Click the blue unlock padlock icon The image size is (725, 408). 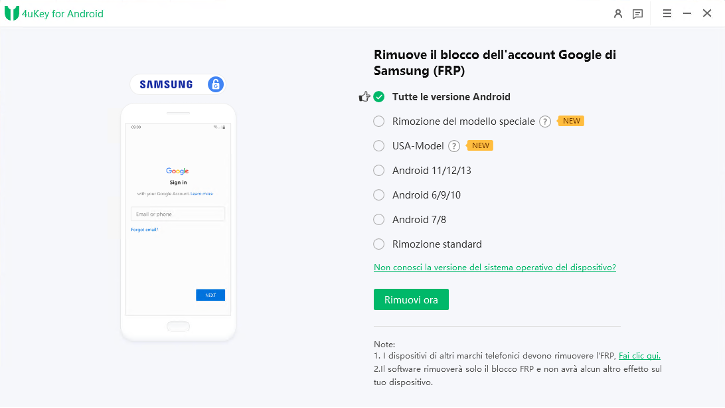[x=215, y=84]
